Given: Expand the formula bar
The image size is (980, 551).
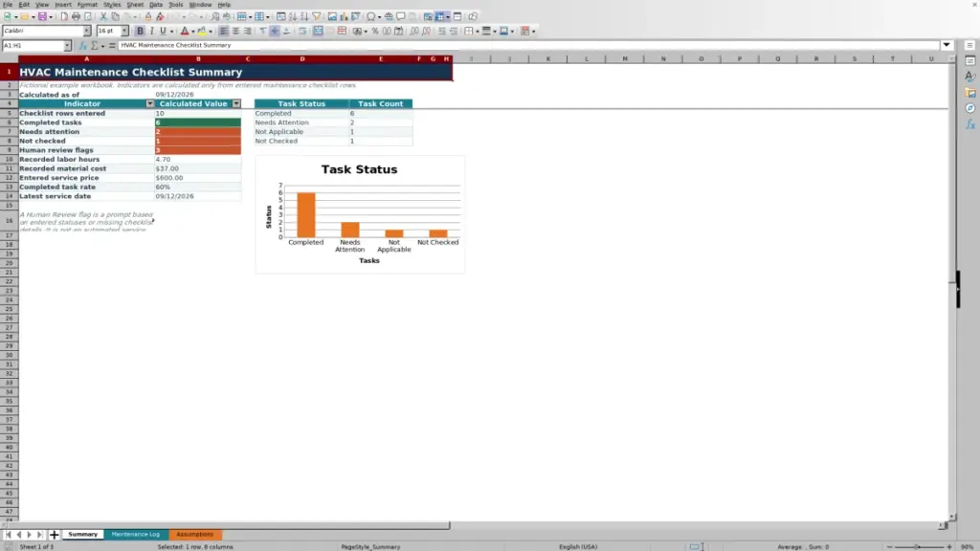Looking at the screenshot, I should pos(947,45).
